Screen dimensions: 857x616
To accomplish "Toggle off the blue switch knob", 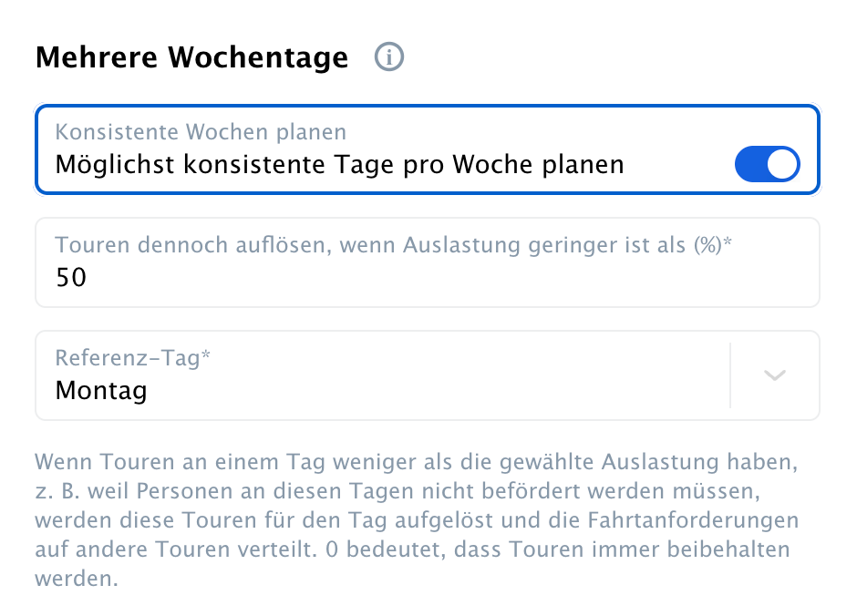I will tap(782, 164).
